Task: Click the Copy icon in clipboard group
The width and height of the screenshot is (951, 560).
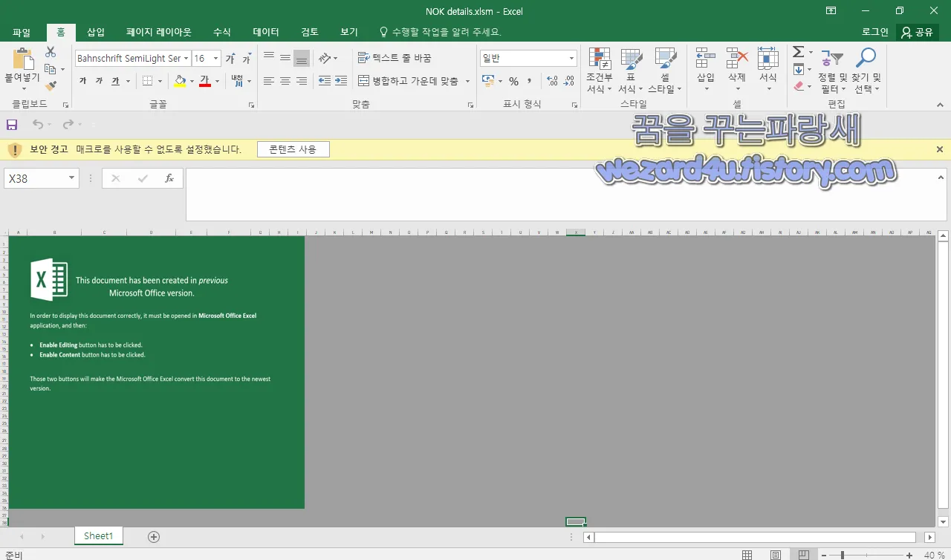Action: 50,69
